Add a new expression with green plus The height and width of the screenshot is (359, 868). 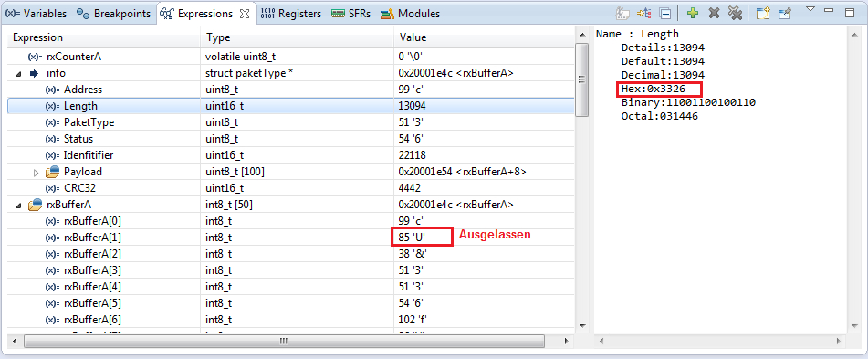[692, 14]
